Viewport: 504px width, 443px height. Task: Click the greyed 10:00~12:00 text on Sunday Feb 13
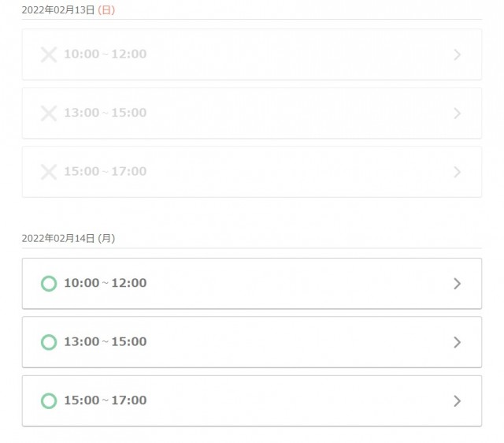click(x=105, y=54)
